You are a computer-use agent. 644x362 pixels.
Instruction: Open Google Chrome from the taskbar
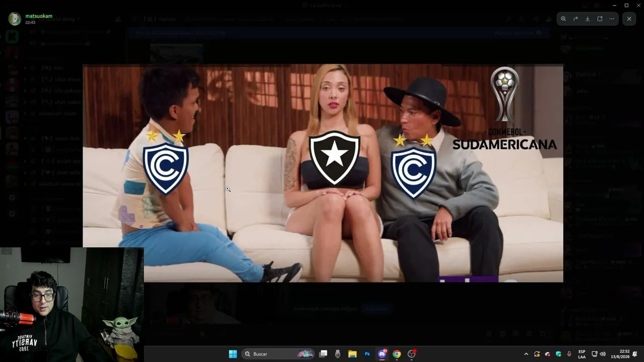(x=397, y=354)
